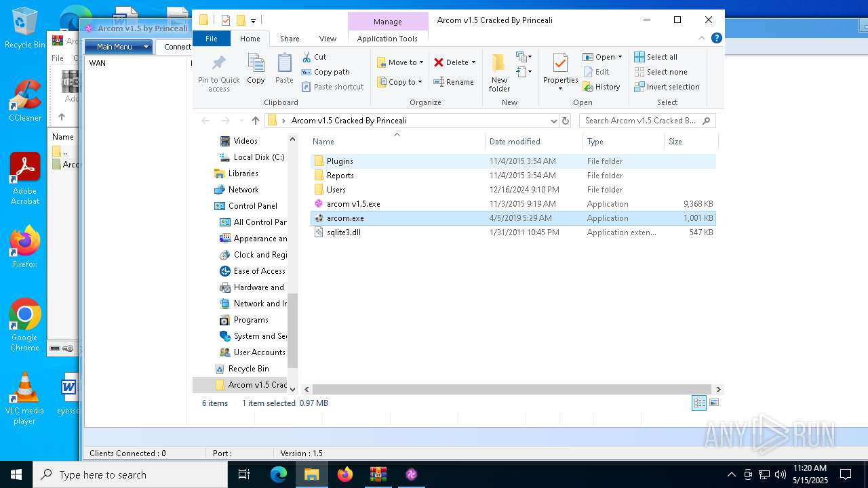Select the Users folder
The width and height of the screenshot is (868, 488).
point(513,190)
